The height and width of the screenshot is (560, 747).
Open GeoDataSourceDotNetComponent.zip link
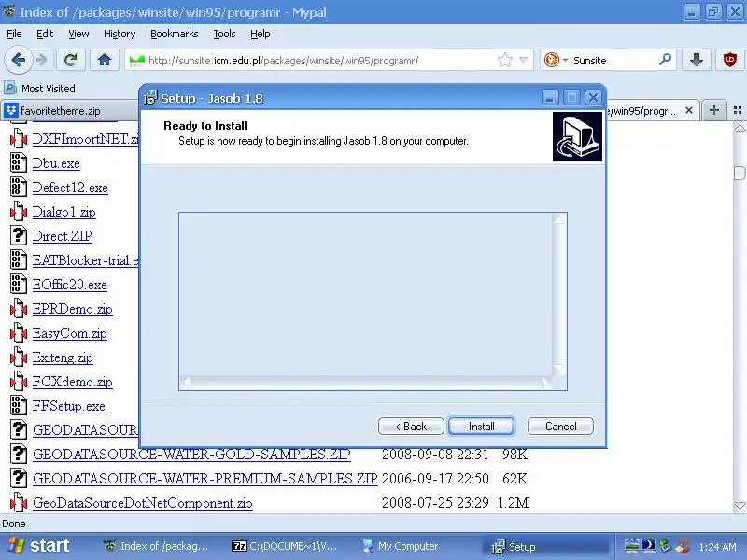tap(143, 503)
